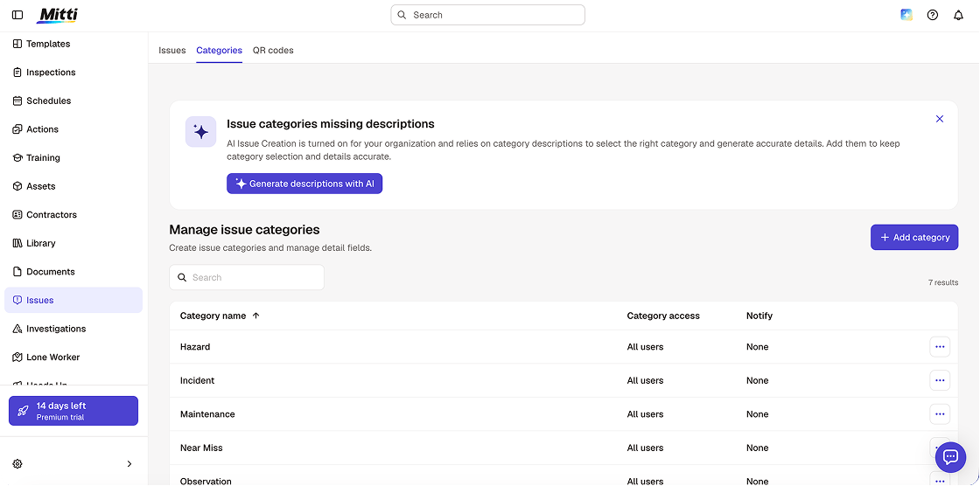Open Inspections in the sidebar
Viewport: 980px width, 486px height.
[73, 73]
